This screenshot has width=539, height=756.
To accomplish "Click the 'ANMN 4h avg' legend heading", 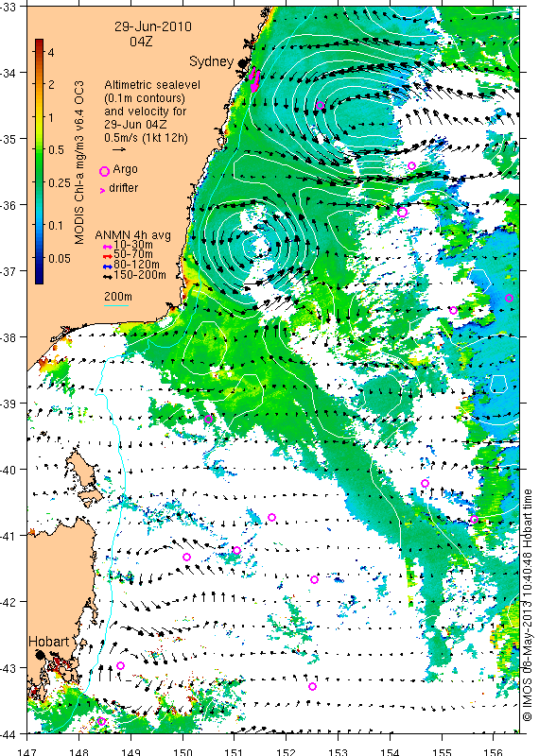I will [132, 235].
